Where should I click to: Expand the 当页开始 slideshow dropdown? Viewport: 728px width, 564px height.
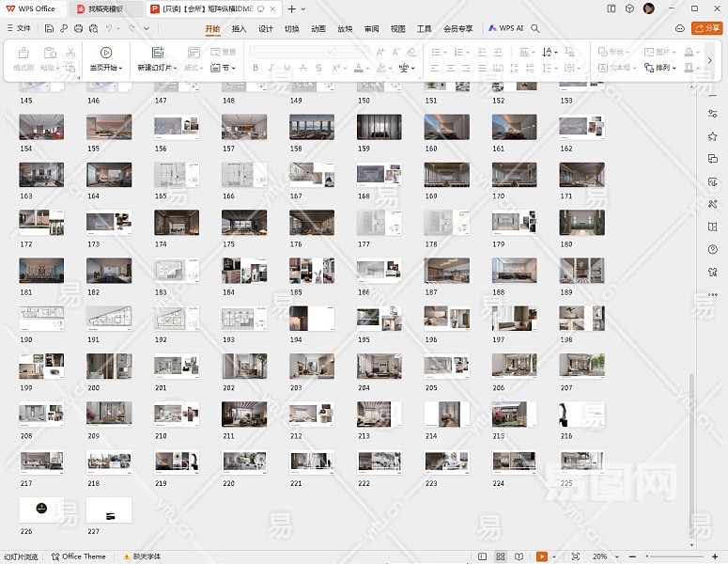[105, 69]
